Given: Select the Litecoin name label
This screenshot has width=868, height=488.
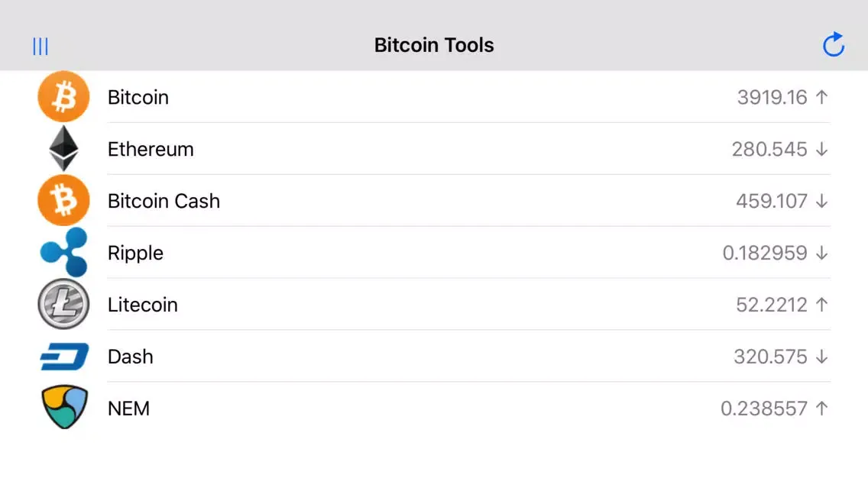Looking at the screenshot, I should point(142,305).
